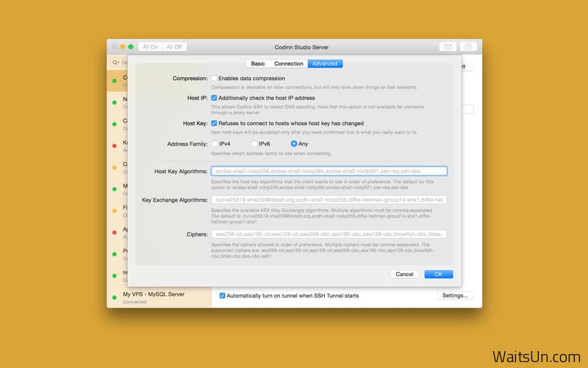The height and width of the screenshot is (368, 588).
Task: Choose the Any address family radio button
Action: [294, 144]
